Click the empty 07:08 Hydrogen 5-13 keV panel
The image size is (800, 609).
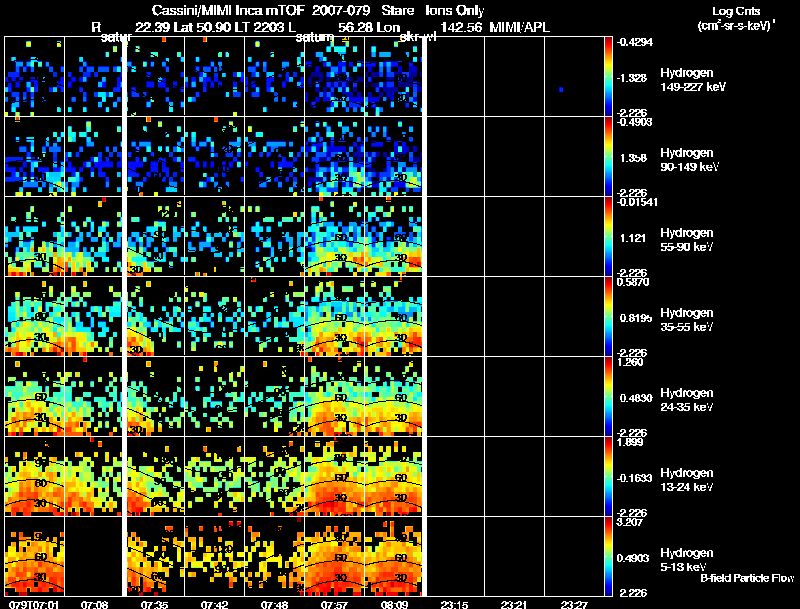tap(94, 556)
